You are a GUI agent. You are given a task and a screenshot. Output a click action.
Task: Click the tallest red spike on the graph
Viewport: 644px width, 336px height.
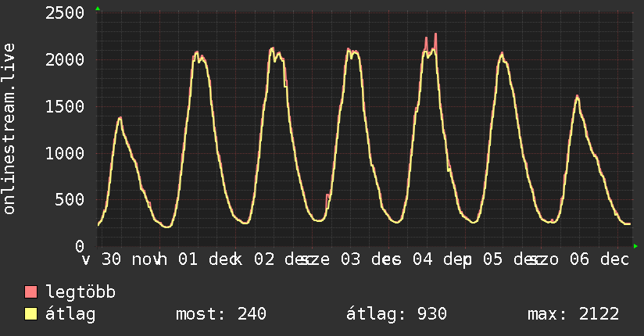435,35
